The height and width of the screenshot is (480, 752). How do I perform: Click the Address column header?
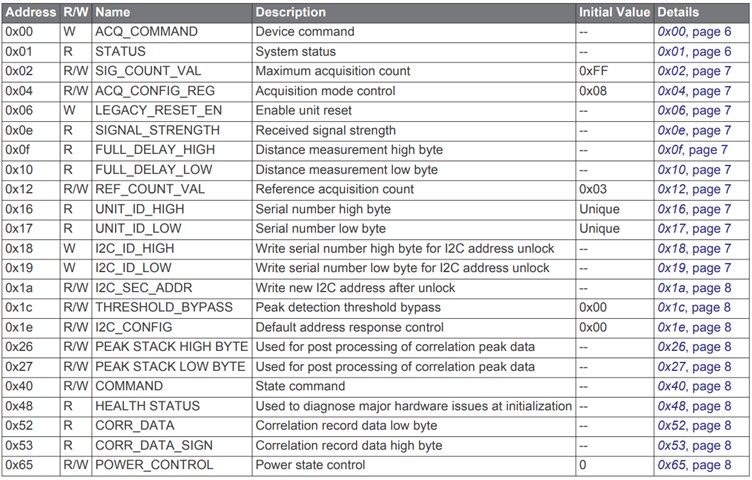(x=31, y=12)
